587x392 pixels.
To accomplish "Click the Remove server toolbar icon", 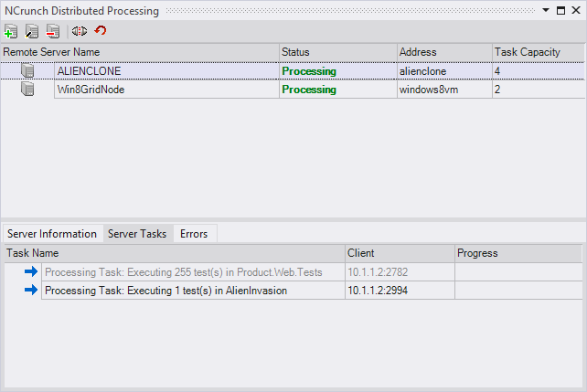I will click(x=52, y=31).
